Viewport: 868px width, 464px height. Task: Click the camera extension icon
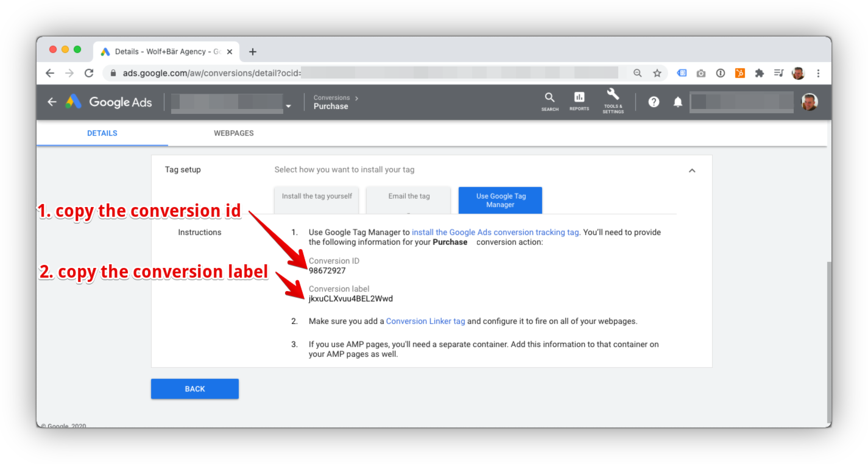701,73
